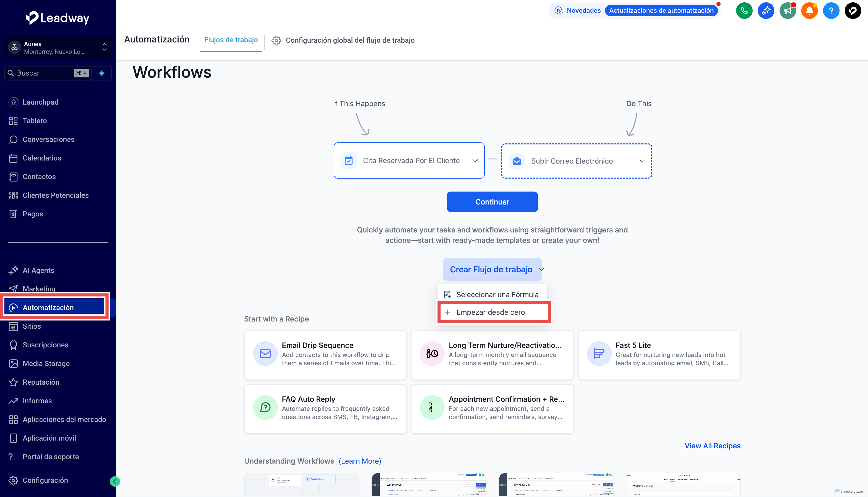Click the blue help question mark icon

coord(831,11)
